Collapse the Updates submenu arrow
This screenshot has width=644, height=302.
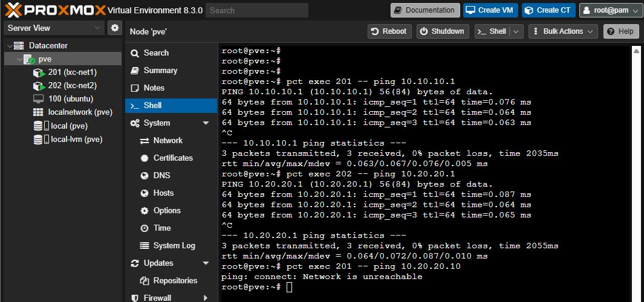[206, 263]
